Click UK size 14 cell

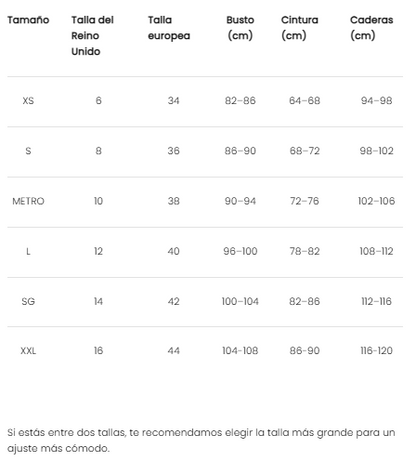(x=98, y=301)
